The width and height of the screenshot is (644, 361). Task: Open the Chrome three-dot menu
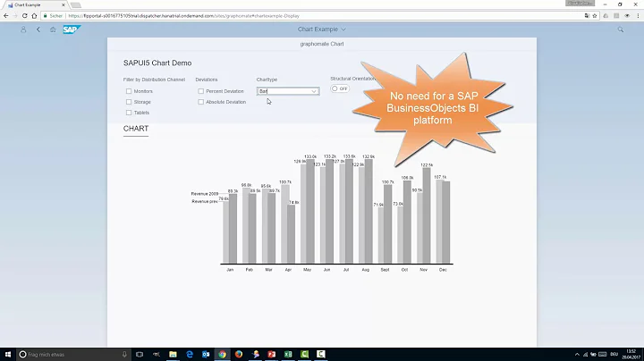[638, 15]
